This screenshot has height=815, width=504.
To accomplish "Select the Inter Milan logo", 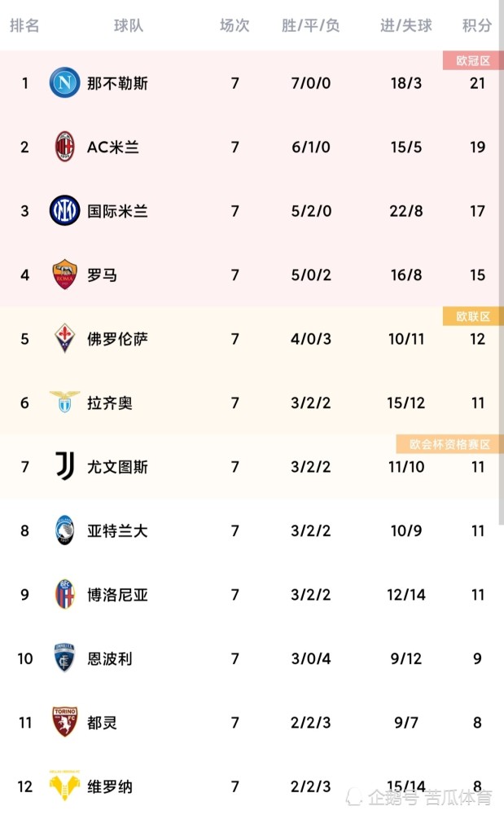I will point(64,210).
